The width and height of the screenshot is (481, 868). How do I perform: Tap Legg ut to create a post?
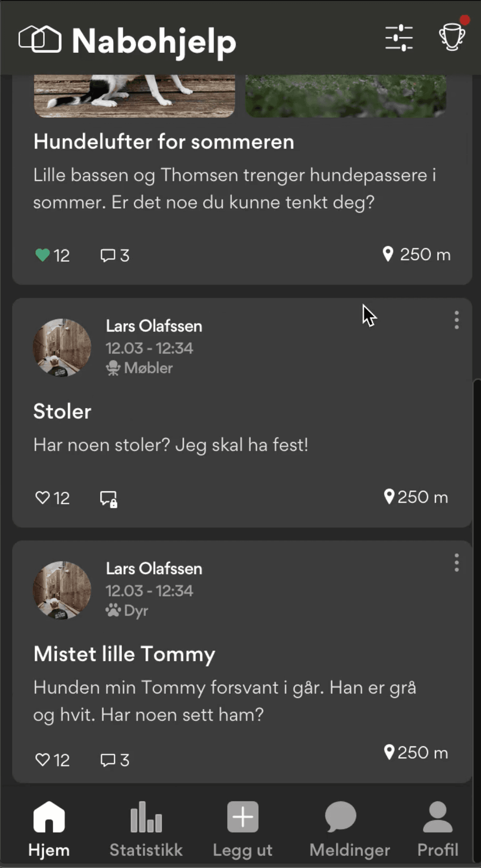pyautogui.click(x=242, y=829)
